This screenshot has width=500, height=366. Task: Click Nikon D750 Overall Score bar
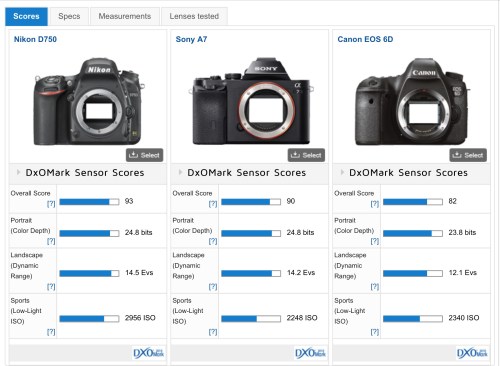click(x=89, y=202)
